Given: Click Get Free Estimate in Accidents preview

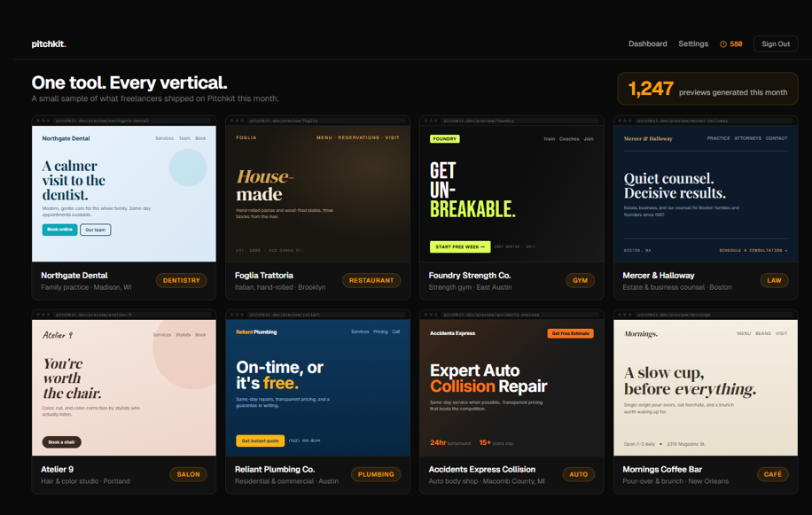Looking at the screenshot, I should tap(570, 333).
